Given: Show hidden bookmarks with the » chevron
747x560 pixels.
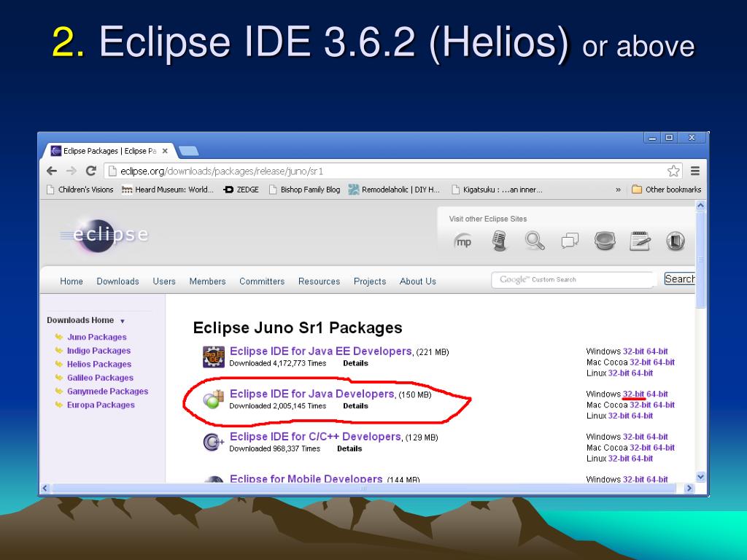Looking at the screenshot, I should [x=618, y=190].
